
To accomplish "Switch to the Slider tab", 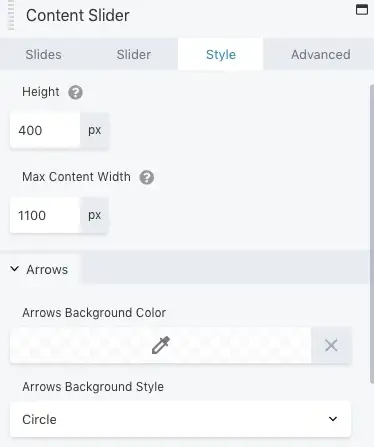I will click(134, 54).
